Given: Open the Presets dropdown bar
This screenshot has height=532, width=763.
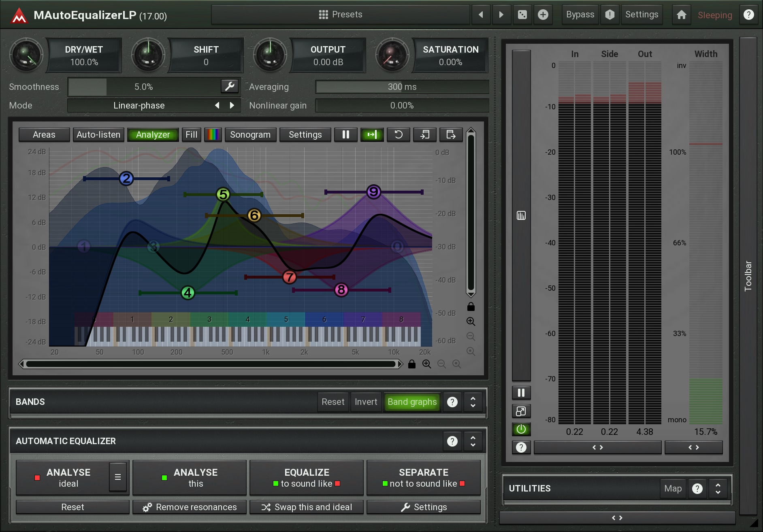Looking at the screenshot, I should point(340,15).
